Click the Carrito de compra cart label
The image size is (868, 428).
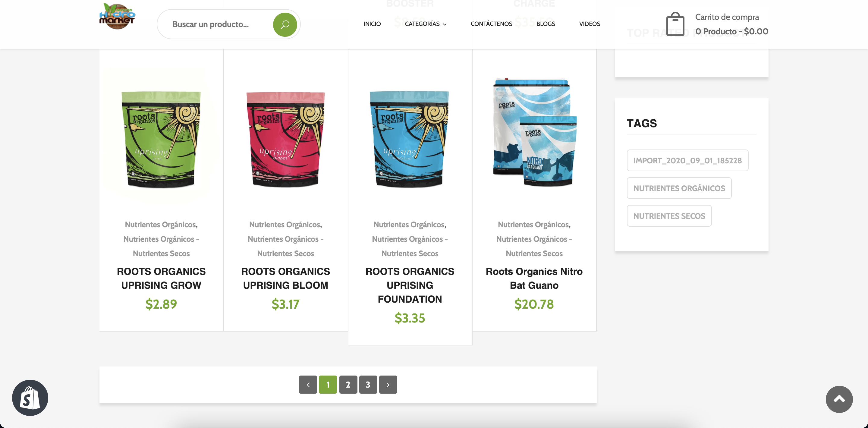tap(727, 17)
